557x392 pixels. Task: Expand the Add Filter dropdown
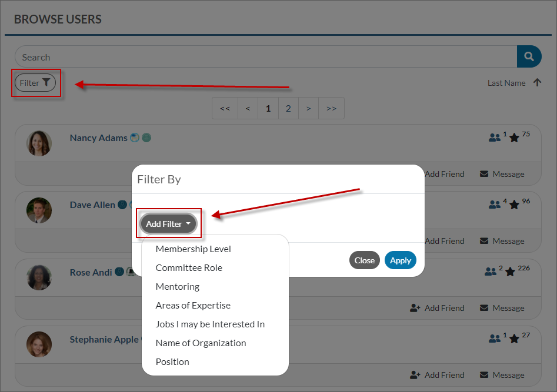tap(168, 224)
